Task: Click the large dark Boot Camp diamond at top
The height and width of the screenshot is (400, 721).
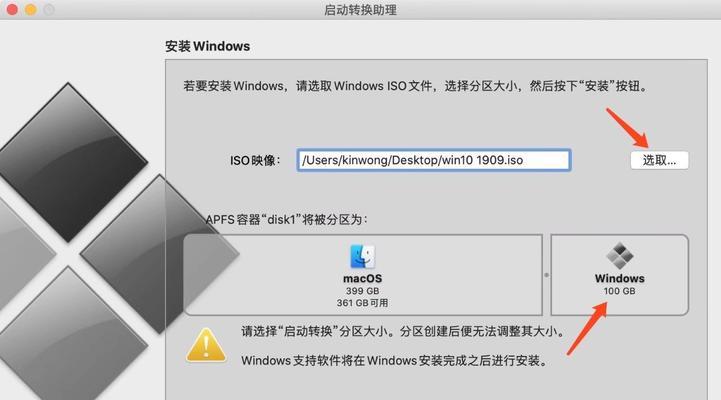Action: 69,162
